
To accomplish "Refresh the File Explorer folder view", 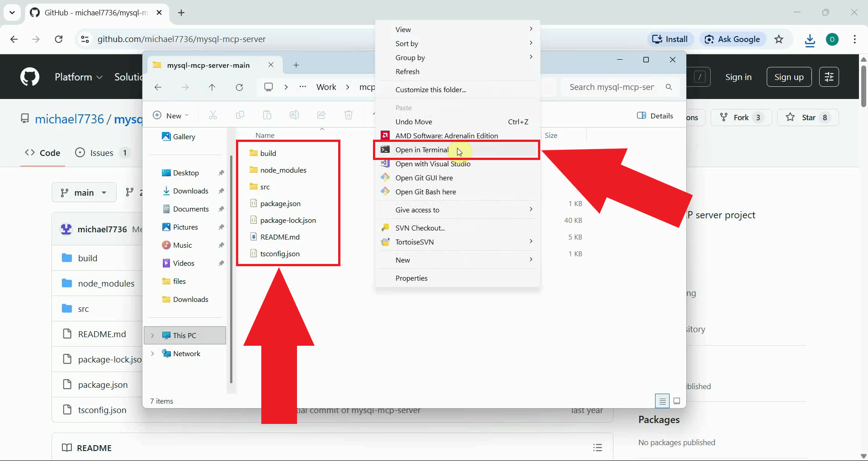I will coord(239,87).
